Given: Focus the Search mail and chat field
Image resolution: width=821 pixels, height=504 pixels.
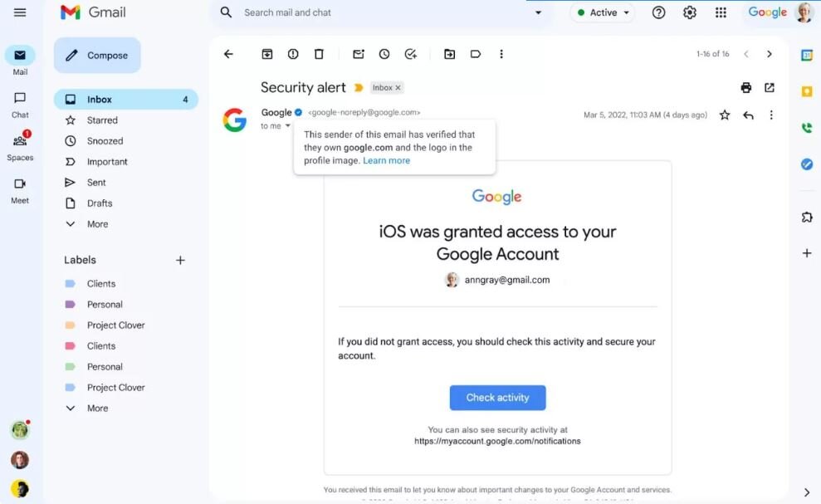Looking at the screenshot, I should [x=374, y=12].
